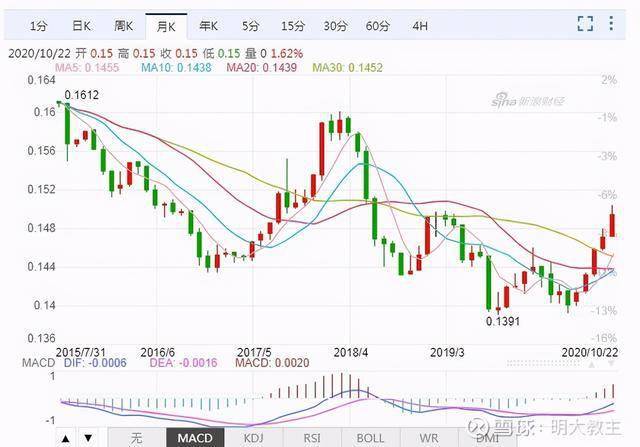Click the 2018/4 date axis marker

point(351,352)
